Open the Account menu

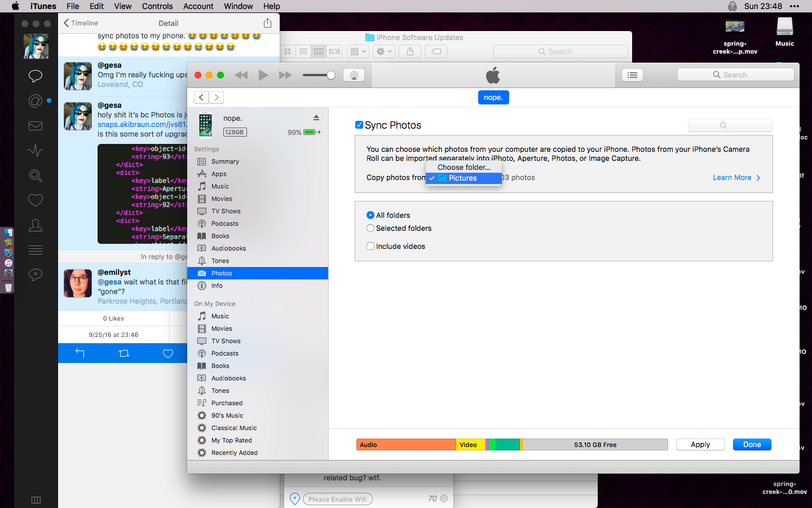198,6
